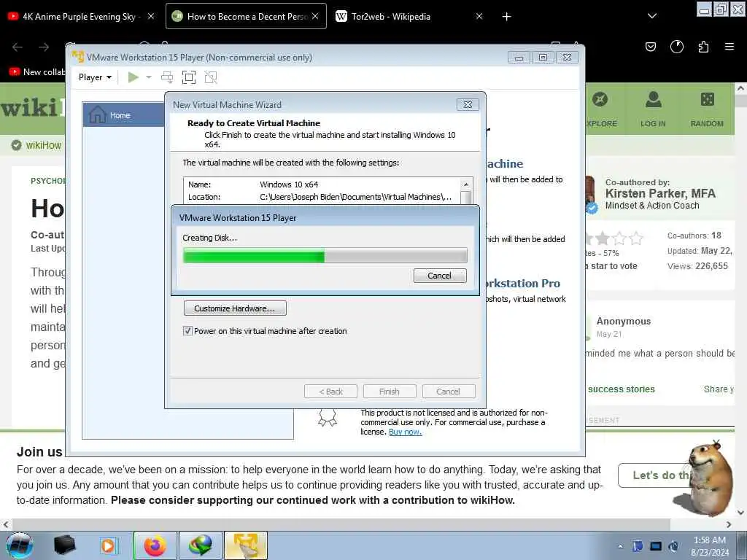Viewport: 747px width, 560px height.
Task: Click wikiHow LOG IN person icon
Action: pos(653,99)
